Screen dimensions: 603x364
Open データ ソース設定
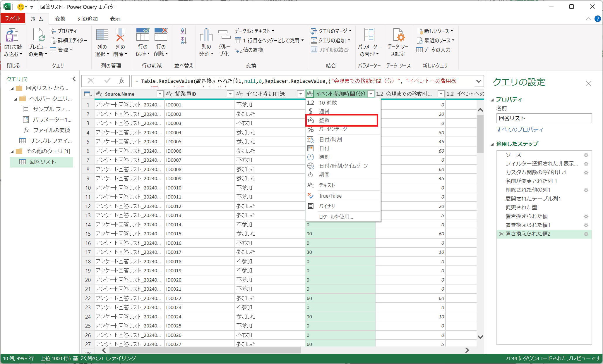pos(398,36)
